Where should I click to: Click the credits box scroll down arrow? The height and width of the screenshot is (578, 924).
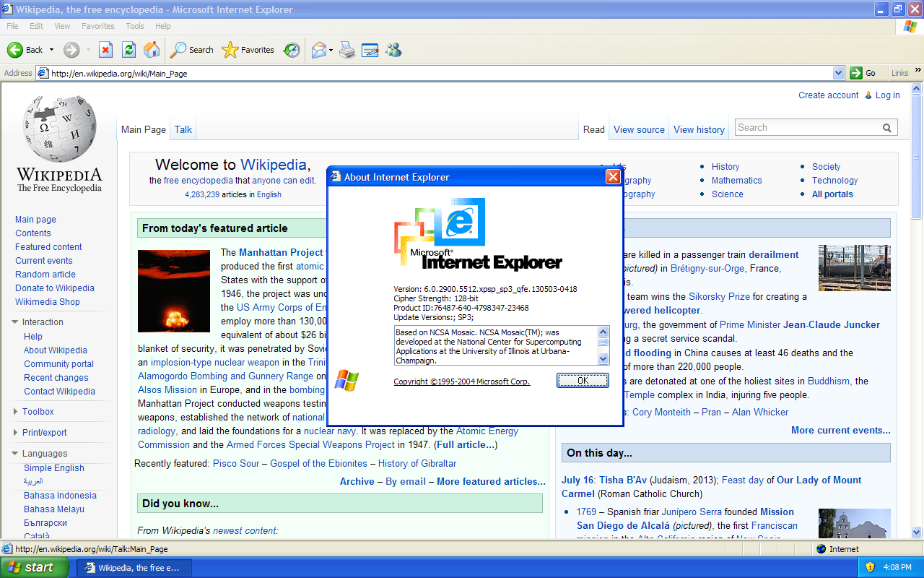(x=603, y=359)
